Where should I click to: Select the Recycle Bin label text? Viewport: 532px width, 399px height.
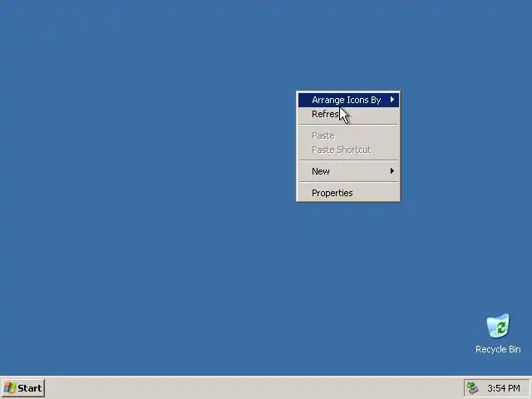(x=498, y=349)
